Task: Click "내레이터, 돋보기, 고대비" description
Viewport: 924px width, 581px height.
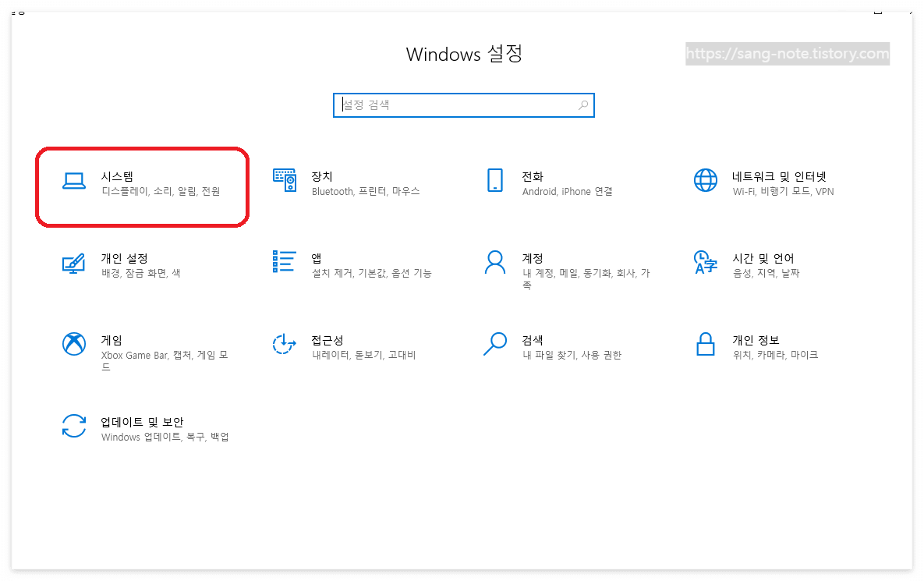Action: [364, 356]
